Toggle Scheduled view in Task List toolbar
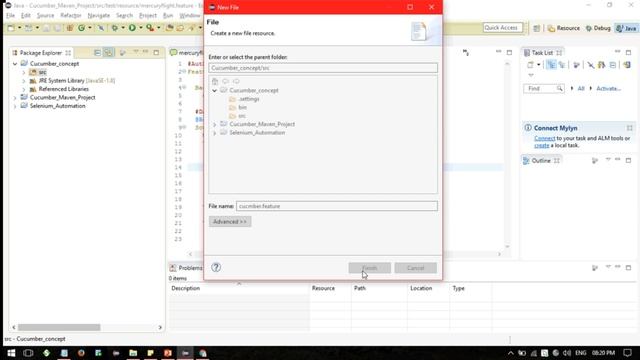Image resolution: width=640 pixels, height=360 pixels. [562, 65]
